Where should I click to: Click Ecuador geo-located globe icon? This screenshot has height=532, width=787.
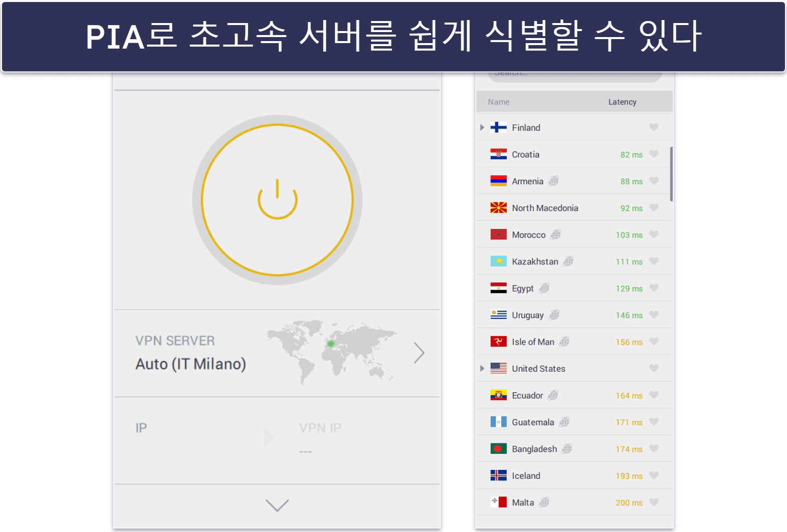click(x=553, y=395)
